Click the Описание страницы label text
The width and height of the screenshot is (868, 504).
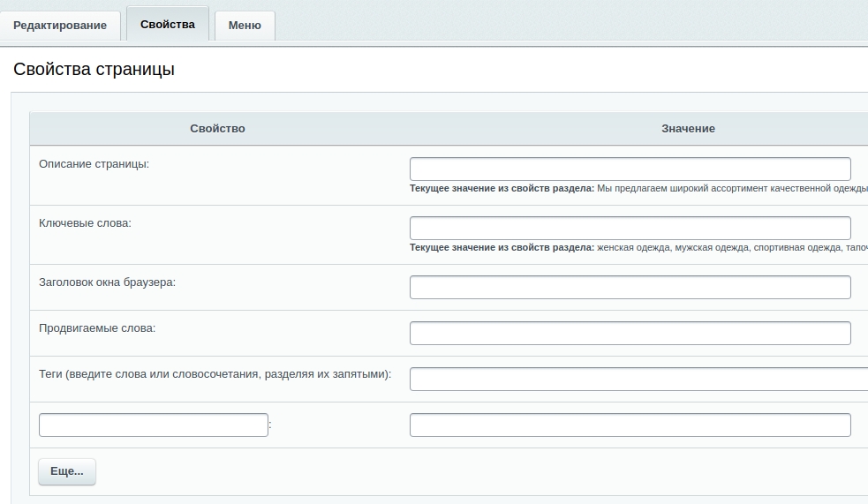click(x=94, y=164)
